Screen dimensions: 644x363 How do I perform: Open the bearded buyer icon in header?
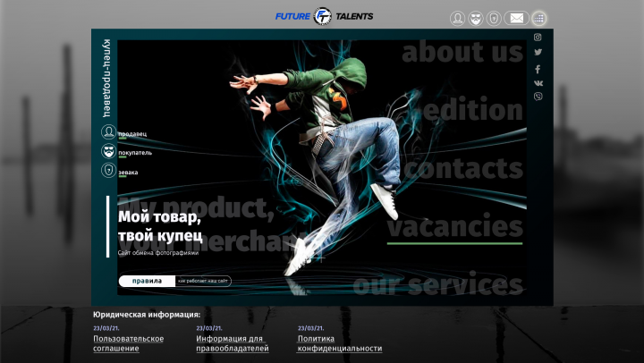tap(476, 19)
